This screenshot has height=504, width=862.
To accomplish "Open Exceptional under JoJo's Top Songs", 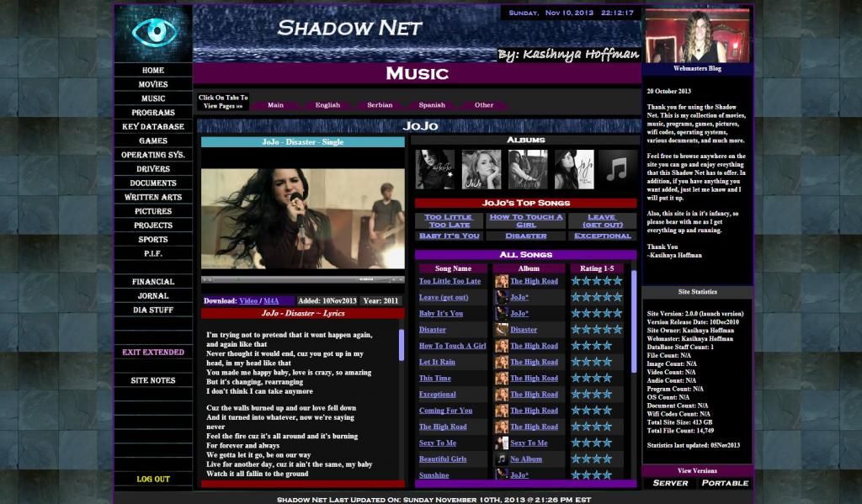I will (603, 236).
